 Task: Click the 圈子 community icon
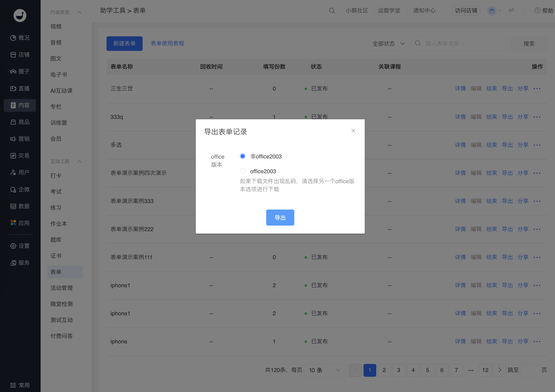click(13, 71)
